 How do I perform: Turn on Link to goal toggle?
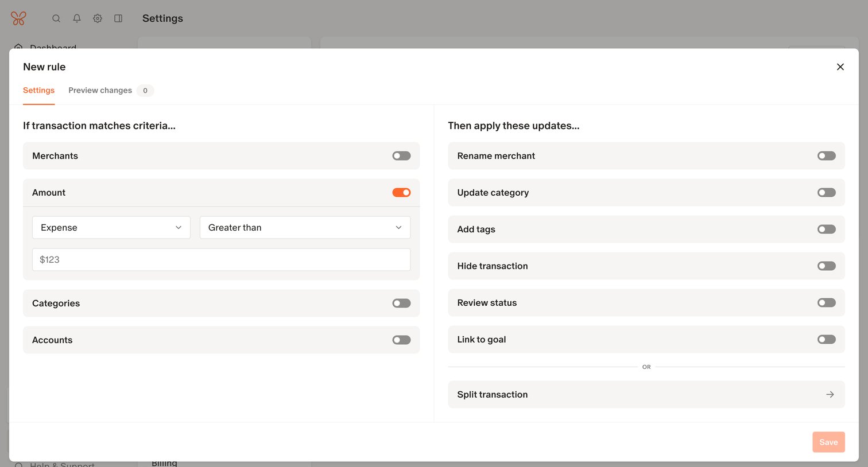point(827,340)
